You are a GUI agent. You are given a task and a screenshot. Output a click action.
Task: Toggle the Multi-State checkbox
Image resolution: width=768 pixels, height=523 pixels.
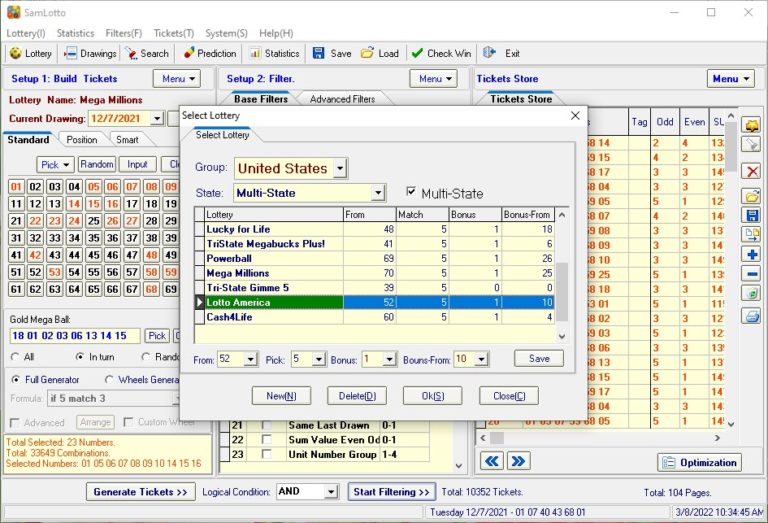tap(411, 192)
